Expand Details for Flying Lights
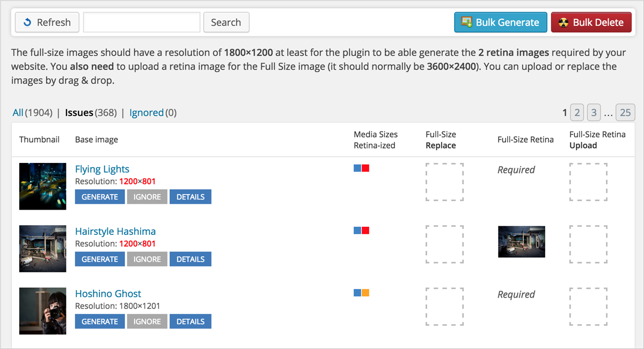The image size is (644, 349). (191, 197)
